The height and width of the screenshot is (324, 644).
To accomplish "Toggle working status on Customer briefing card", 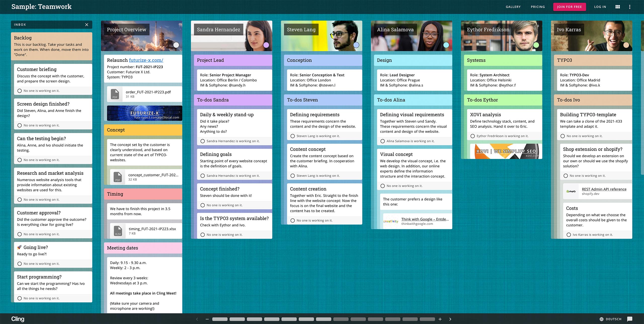I will [x=20, y=91].
